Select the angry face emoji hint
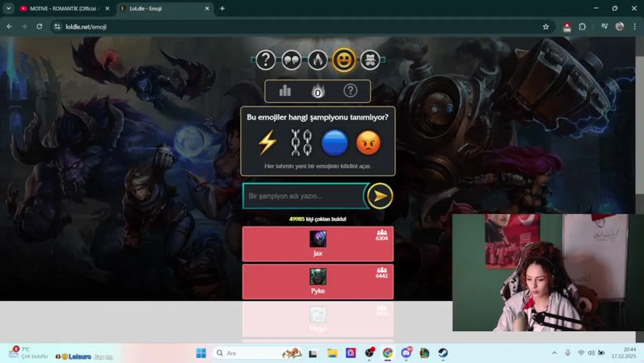The height and width of the screenshot is (363, 644). [368, 143]
